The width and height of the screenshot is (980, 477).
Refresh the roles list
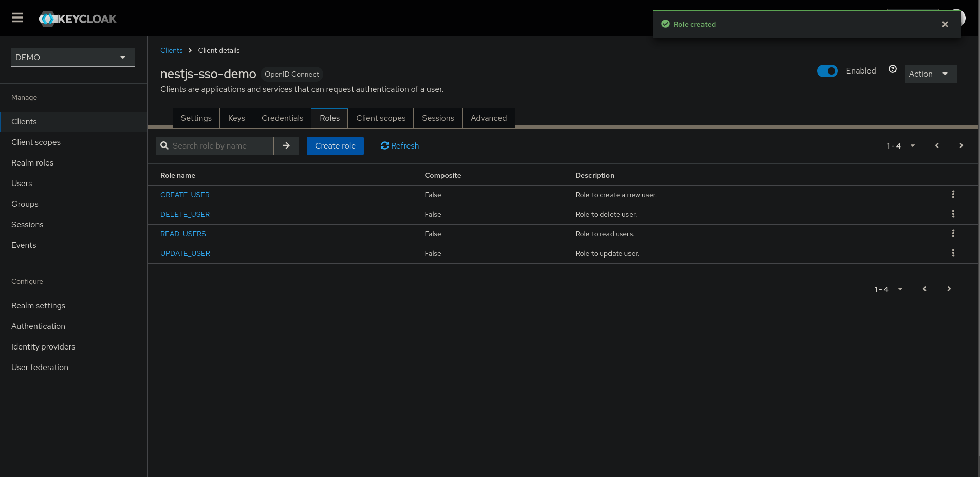[x=400, y=146]
